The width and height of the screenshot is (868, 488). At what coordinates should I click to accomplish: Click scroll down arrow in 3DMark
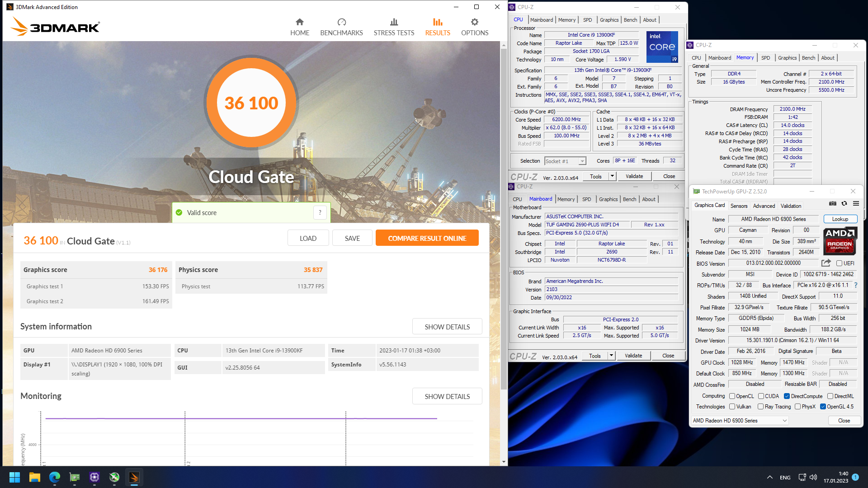[x=504, y=462]
